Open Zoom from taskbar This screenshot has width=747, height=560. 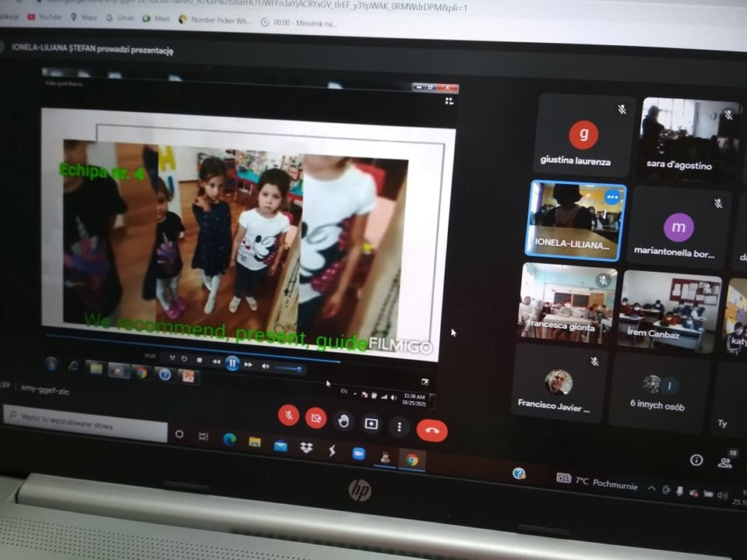[x=358, y=454]
